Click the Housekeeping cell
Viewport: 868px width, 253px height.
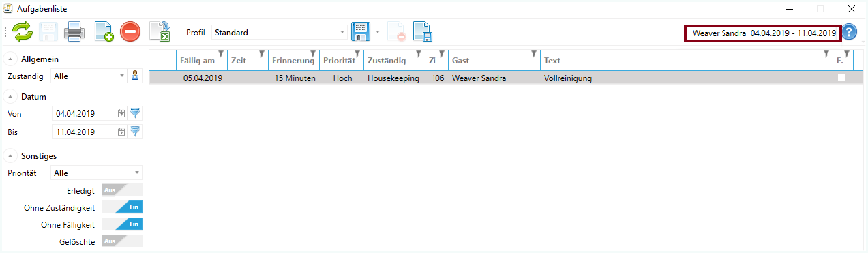[x=393, y=78]
